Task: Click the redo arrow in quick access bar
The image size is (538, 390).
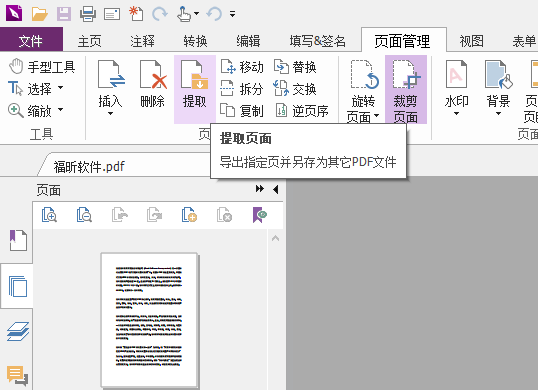Action: 160,14
